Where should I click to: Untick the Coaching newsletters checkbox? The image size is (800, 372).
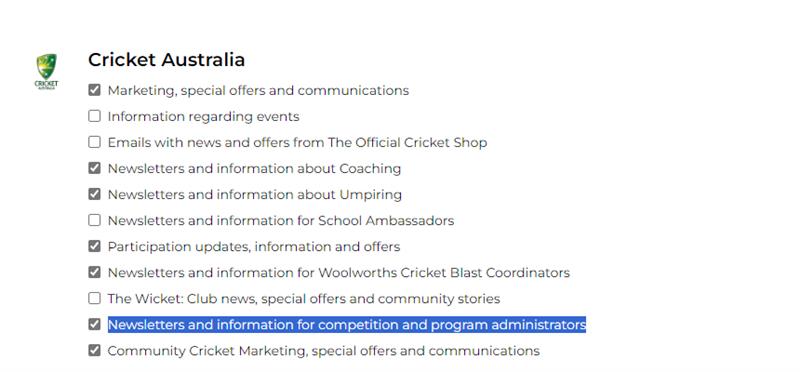[94, 168]
